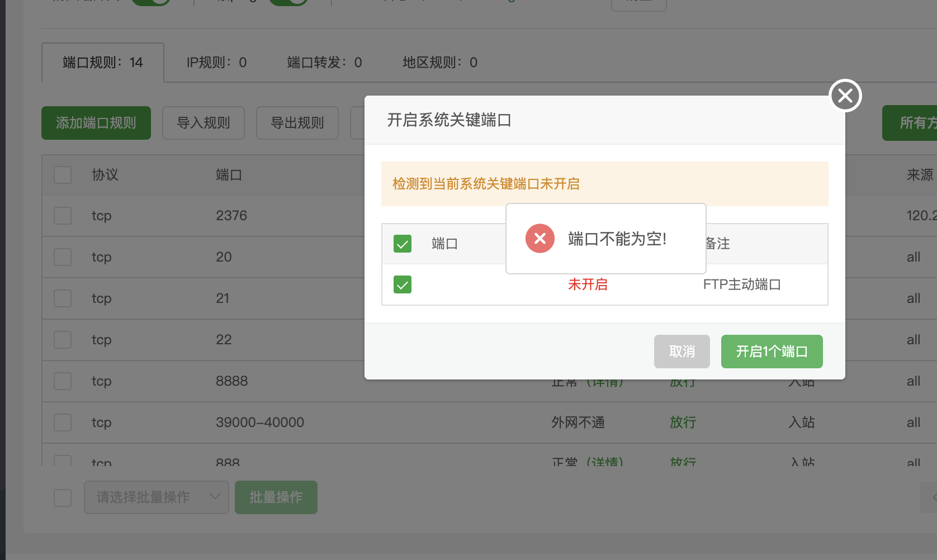The image size is (937, 560).
Task: Click the 批量操作 button
Action: (276, 497)
